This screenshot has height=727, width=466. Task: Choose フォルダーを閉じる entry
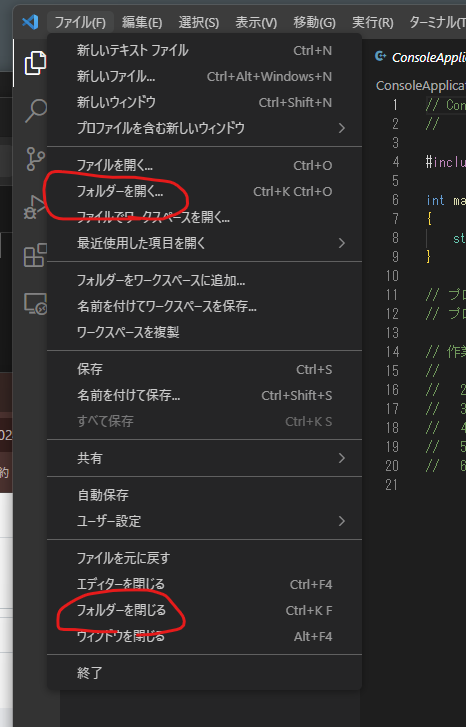tap(204, 611)
